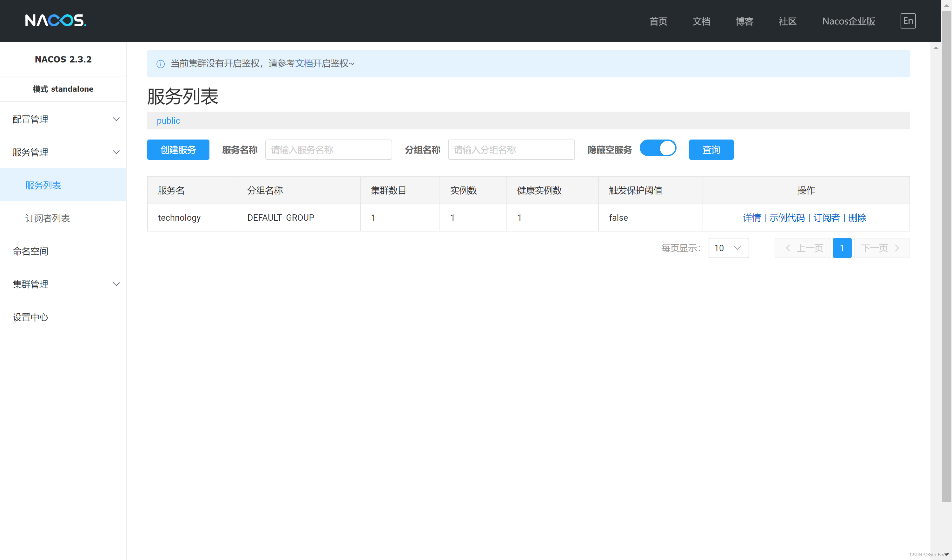Click the false threshold value cell
Image resolution: width=952 pixels, height=560 pixels.
click(650, 218)
